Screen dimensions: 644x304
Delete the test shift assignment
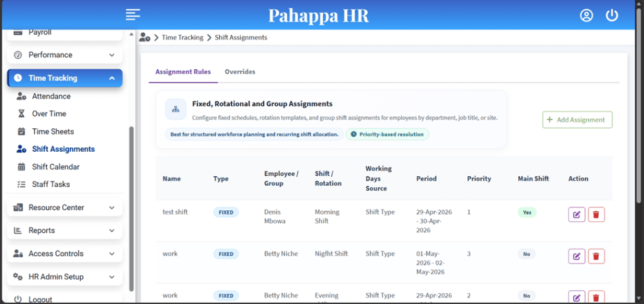pos(596,215)
